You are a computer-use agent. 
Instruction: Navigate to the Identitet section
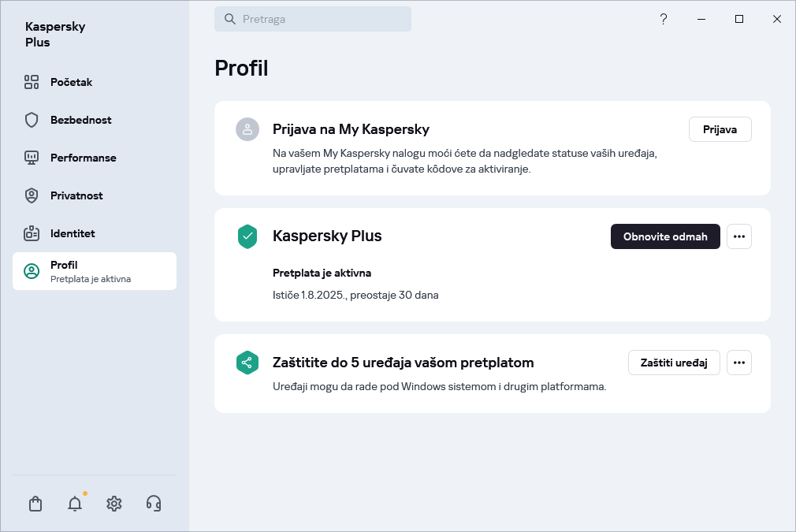coord(73,233)
